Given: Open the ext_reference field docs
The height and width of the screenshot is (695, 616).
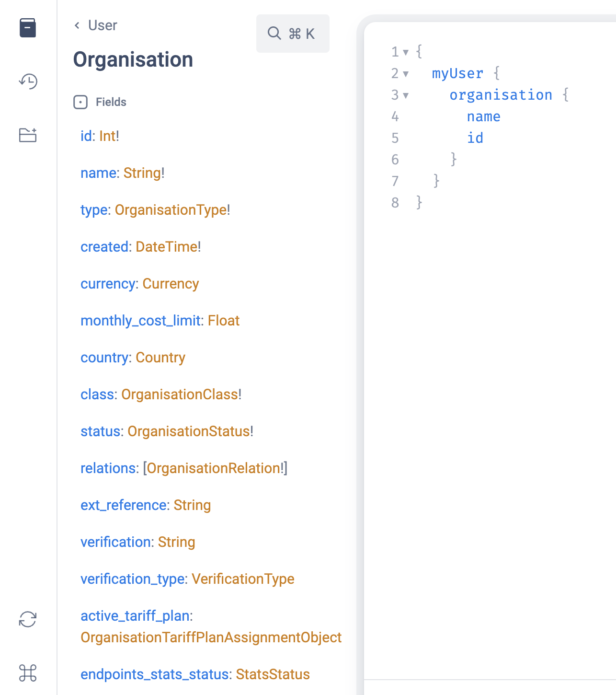Looking at the screenshot, I should [124, 505].
